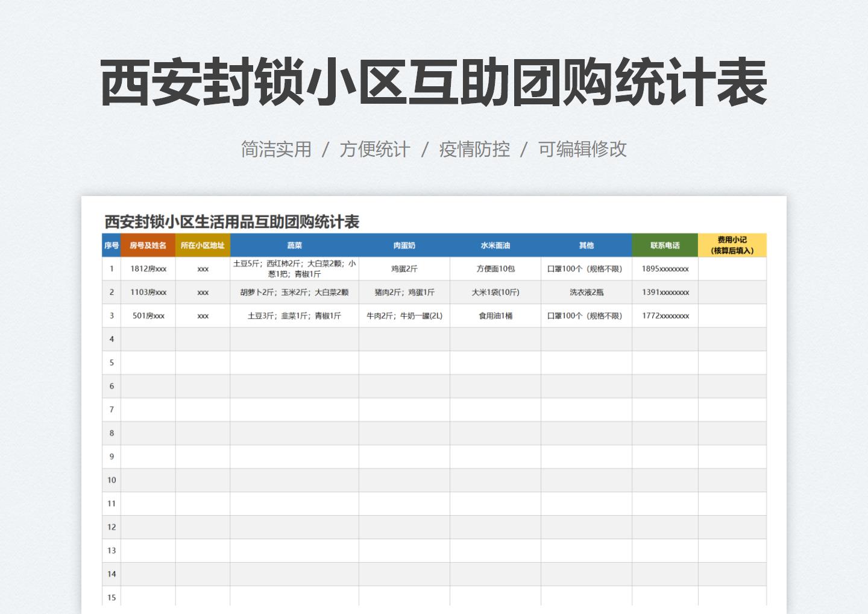Image resolution: width=868 pixels, height=614 pixels.
Task: Click the 联系电话 column header
Action: [x=665, y=245]
